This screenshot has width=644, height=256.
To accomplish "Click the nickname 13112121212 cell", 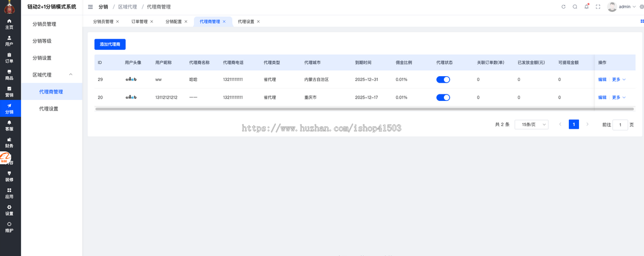I will click(166, 97).
